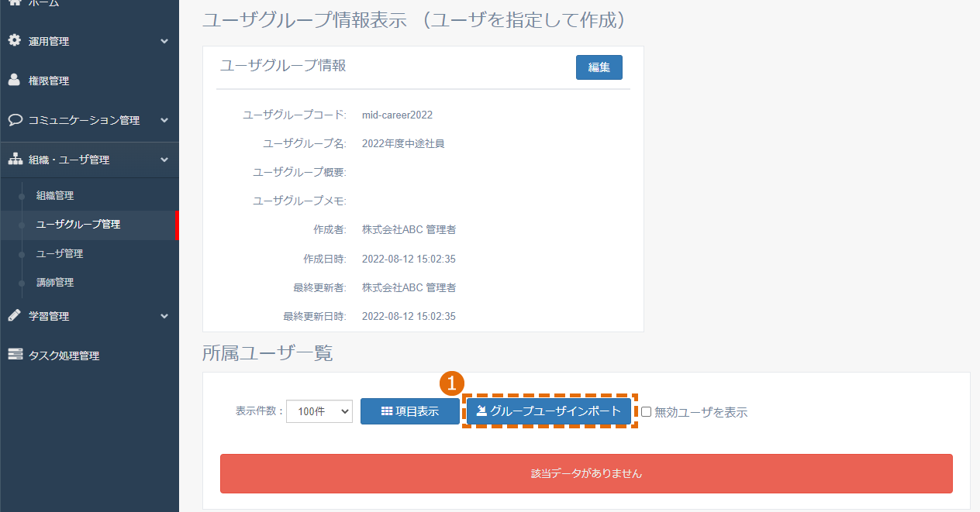Click the 項目表示 button

click(410, 411)
